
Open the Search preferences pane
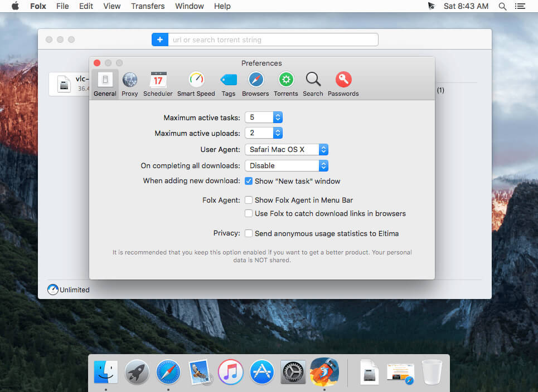313,84
